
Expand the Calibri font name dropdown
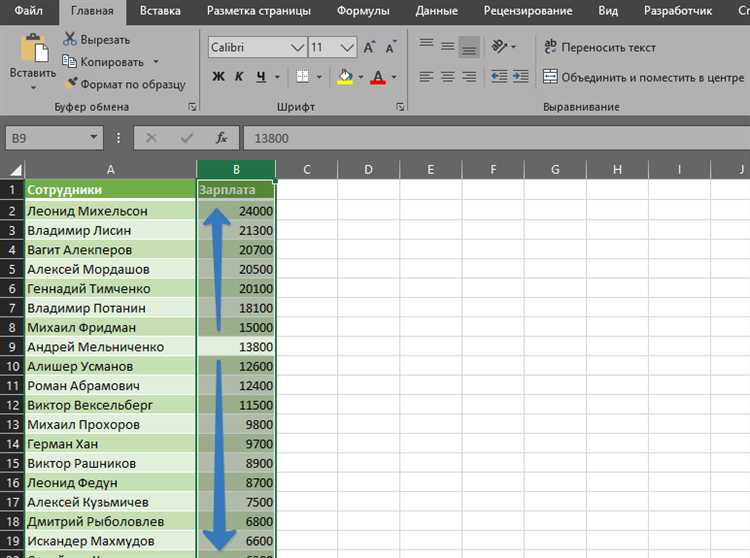click(297, 47)
